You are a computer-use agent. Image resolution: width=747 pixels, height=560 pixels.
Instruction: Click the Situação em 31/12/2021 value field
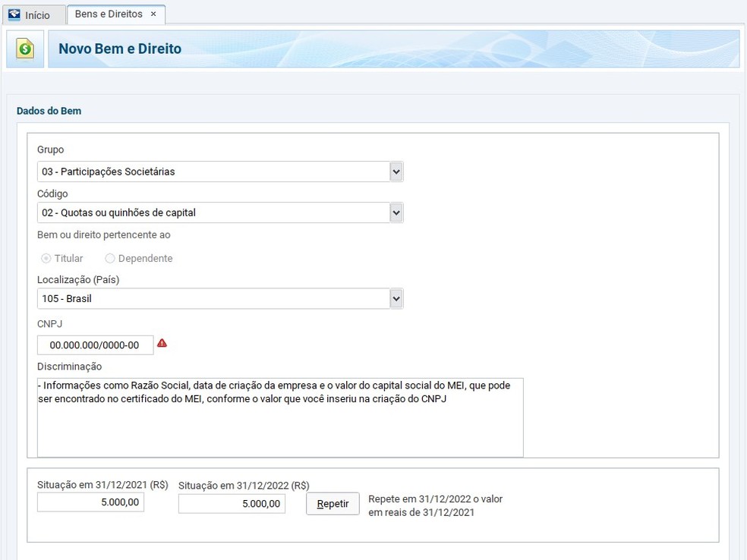pyautogui.click(x=90, y=502)
